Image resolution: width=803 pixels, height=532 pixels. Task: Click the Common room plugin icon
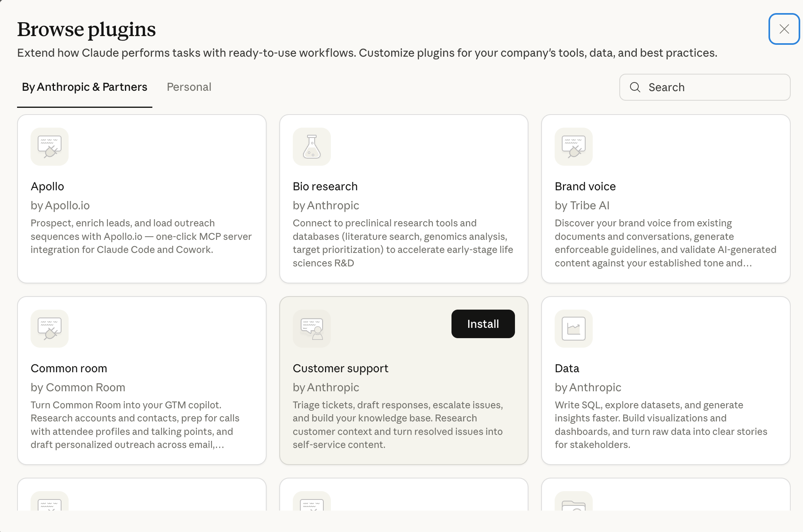(50, 329)
